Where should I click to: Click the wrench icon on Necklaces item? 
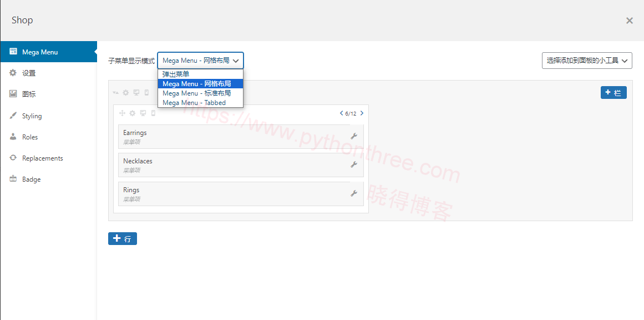353,164
